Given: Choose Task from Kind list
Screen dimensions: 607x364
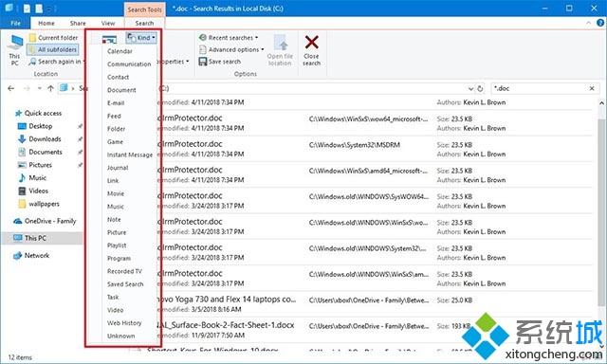Looking at the screenshot, I should pos(113,297).
